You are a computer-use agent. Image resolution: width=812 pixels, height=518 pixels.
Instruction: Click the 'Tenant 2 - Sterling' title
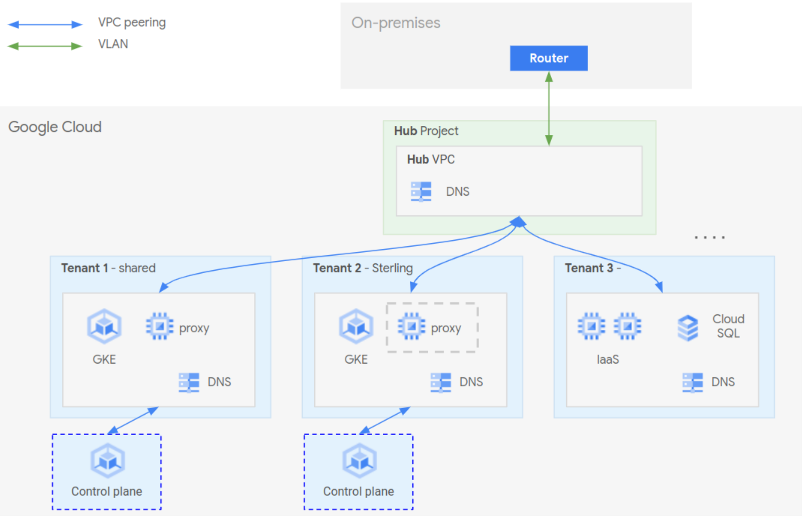tap(363, 268)
